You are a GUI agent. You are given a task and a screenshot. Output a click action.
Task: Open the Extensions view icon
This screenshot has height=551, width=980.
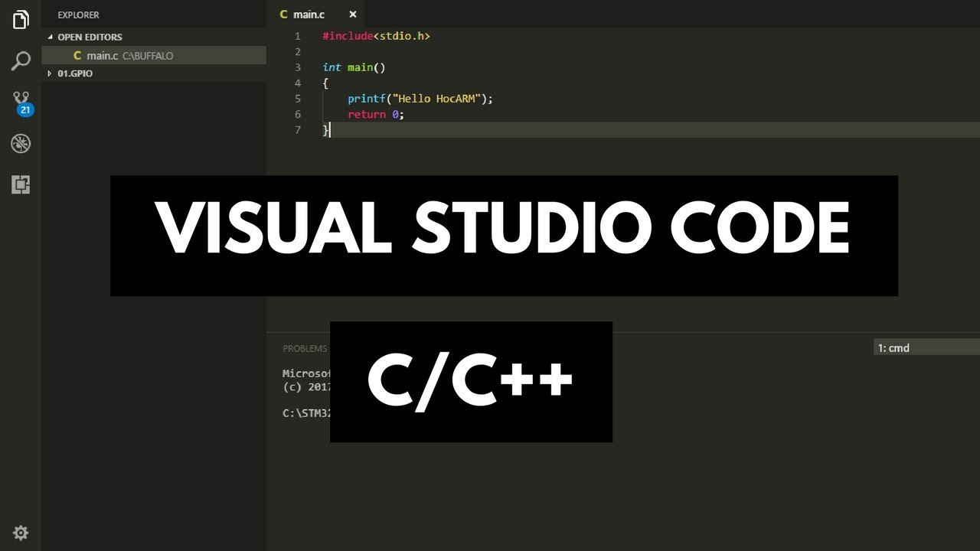pos(21,184)
